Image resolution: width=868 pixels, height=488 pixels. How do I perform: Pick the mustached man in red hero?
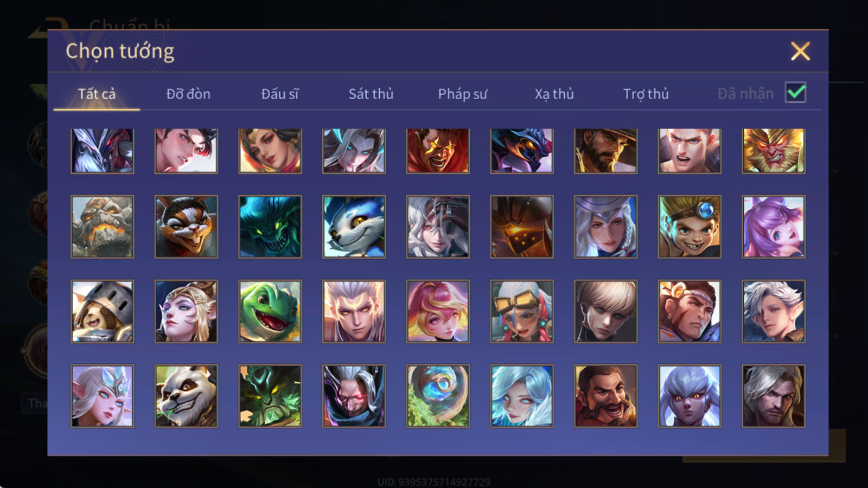[605, 396]
